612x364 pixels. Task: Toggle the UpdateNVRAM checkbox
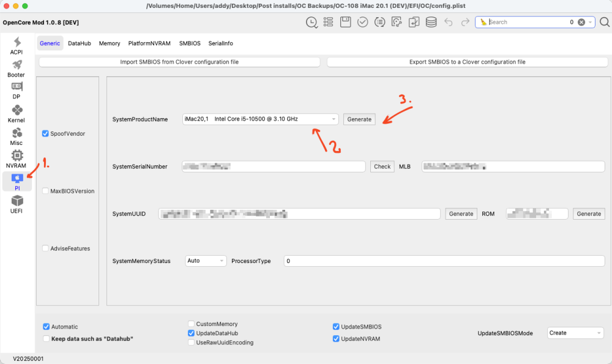click(335, 339)
